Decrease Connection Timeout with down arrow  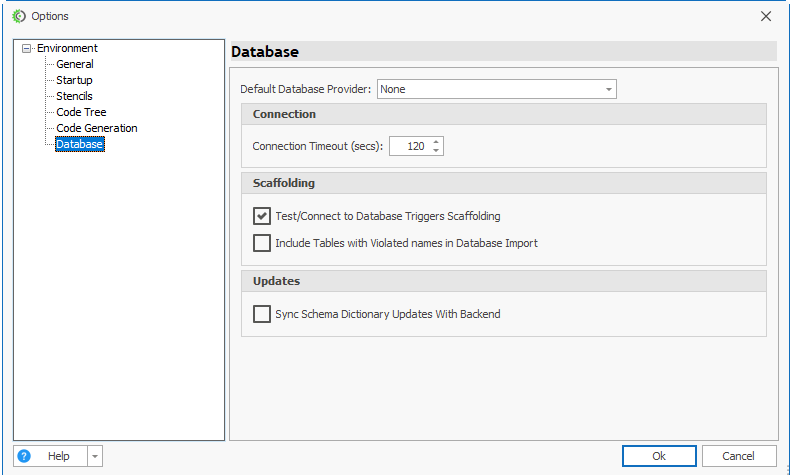pyautogui.click(x=436, y=151)
